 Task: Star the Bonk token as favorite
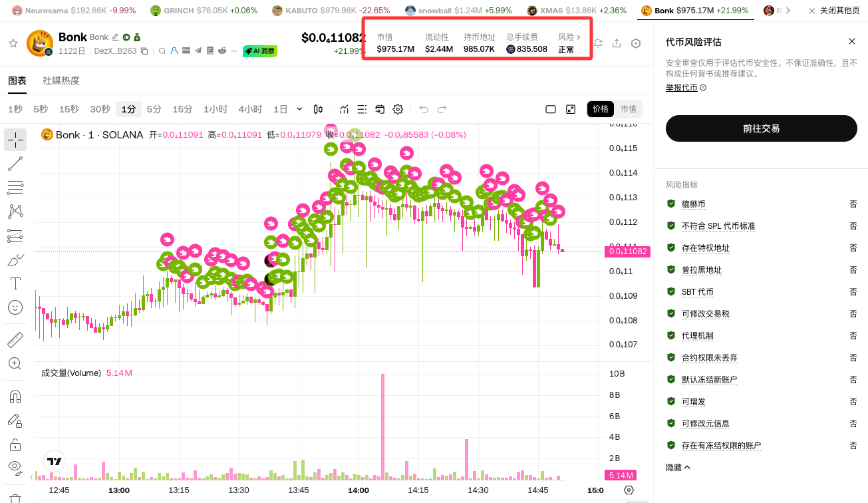tap(13, 42)
